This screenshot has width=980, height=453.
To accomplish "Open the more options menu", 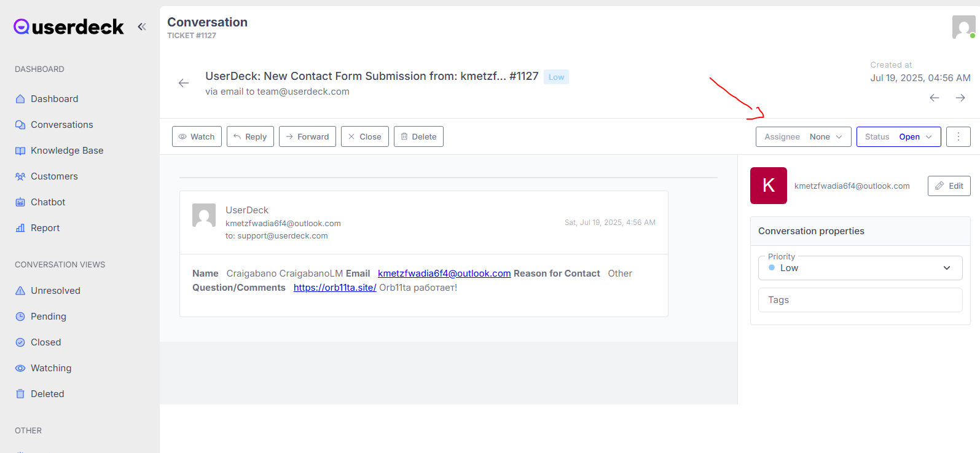I will point(958,136).
